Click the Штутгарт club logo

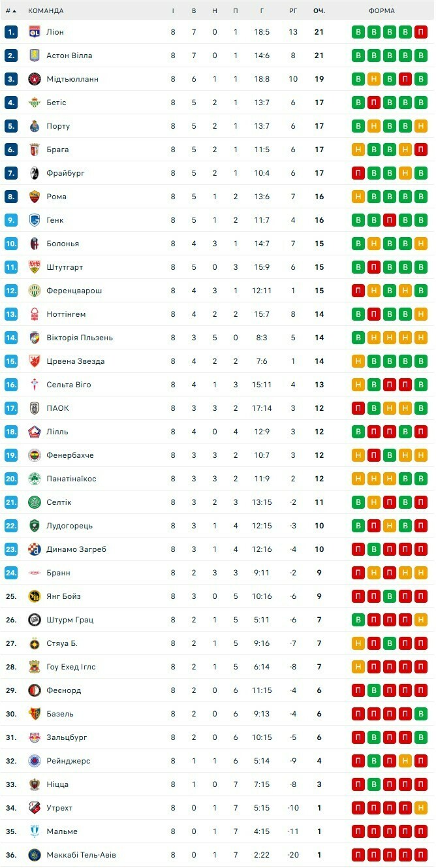pos(35,267)
